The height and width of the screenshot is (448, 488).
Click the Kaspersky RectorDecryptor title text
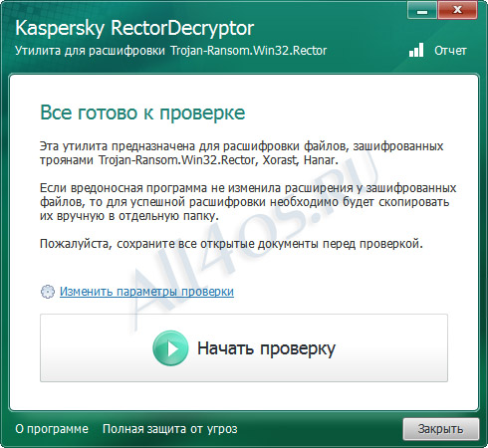134,28
